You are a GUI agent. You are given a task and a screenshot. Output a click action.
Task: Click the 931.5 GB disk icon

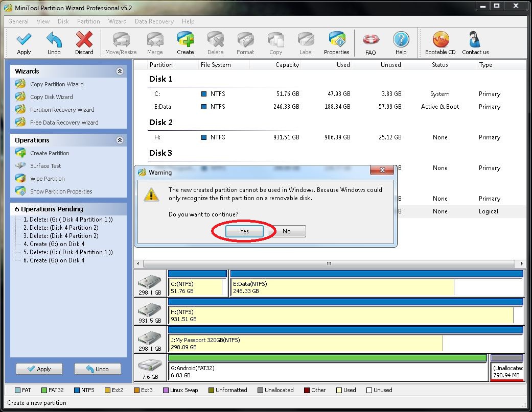(x=150, y=309)
